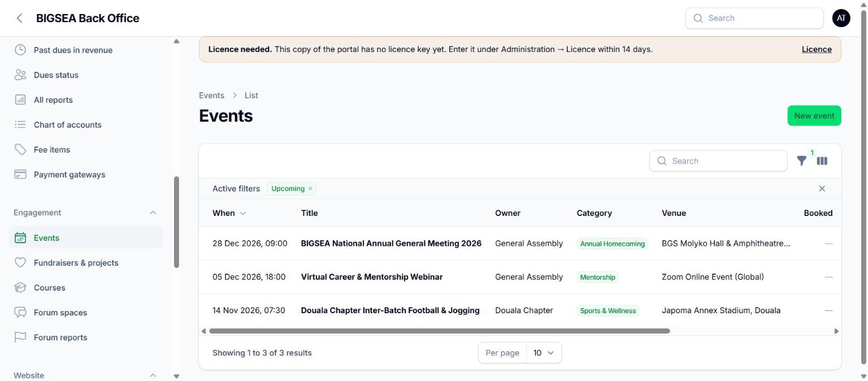The width and height of the screenshot is (868, 381).
Task: Click the magnifier icon in top global search
Action: pos(698,18)
